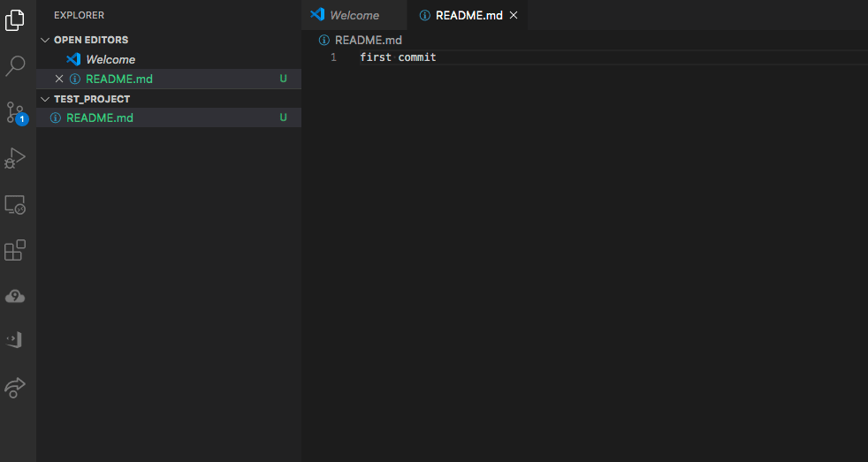
Task: Open the Remote Explorer view
Action: 15,205
